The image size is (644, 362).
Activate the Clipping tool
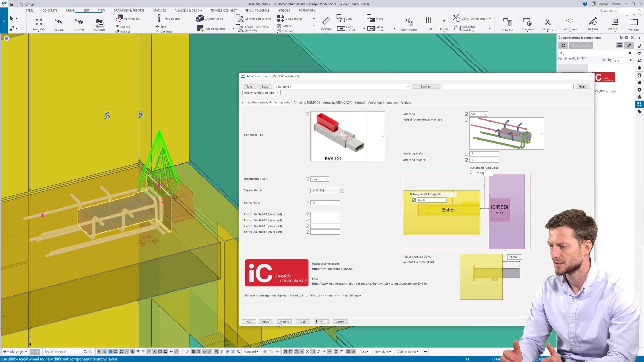pos(548,23)
